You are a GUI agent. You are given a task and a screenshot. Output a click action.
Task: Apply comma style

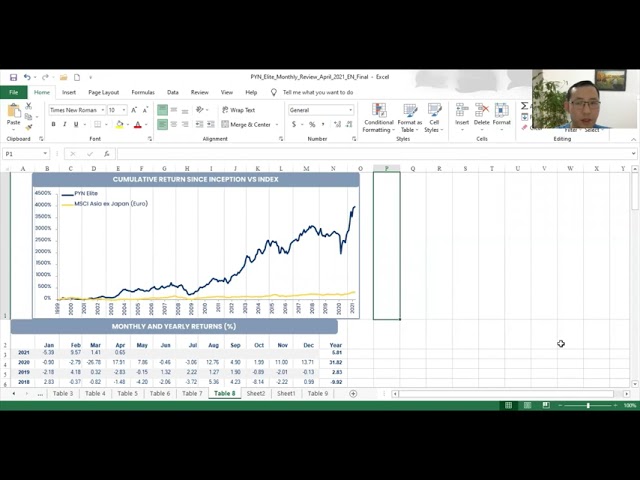[x=323, y=124]
